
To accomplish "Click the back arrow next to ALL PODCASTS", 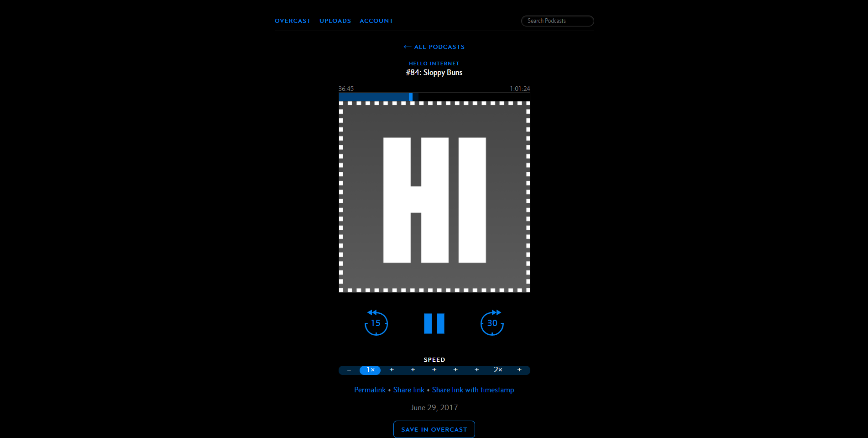I will (407, 47).
